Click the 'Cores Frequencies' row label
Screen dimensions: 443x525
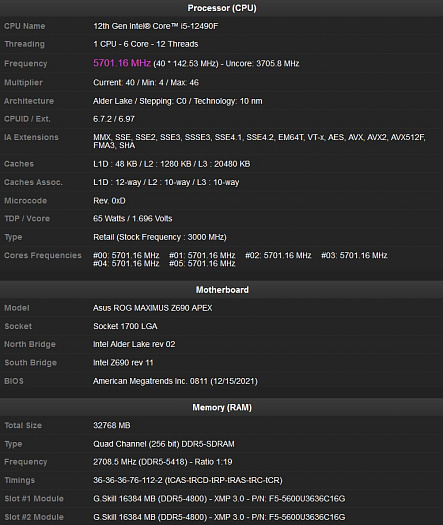(43, 255)
